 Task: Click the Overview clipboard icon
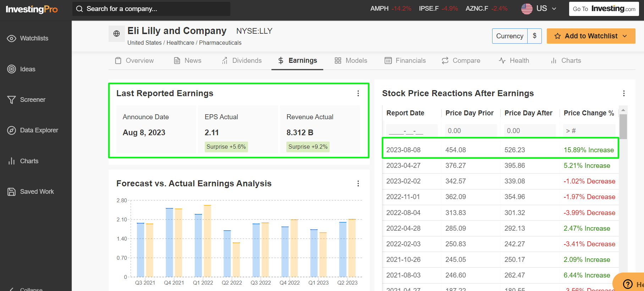118,61
